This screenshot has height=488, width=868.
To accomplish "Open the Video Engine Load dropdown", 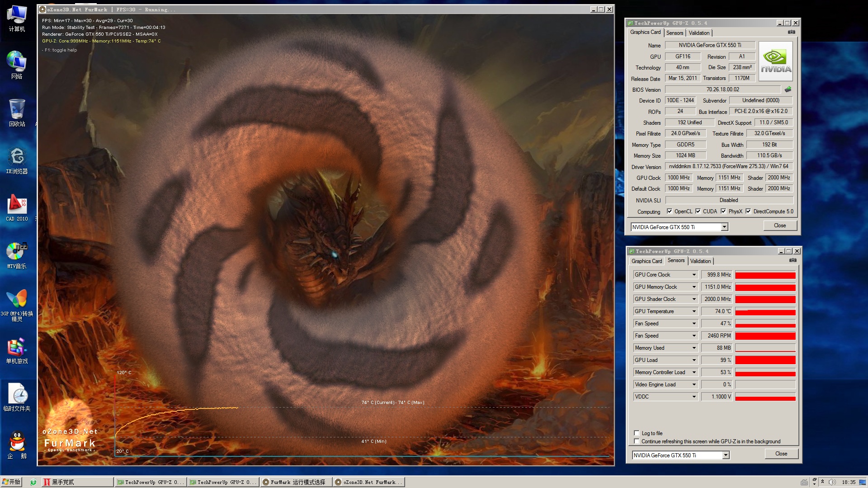I will [694, 385].
